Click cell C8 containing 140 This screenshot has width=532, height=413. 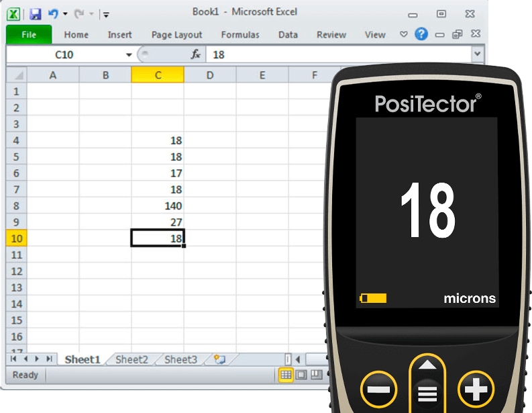[x=158, y=205]
